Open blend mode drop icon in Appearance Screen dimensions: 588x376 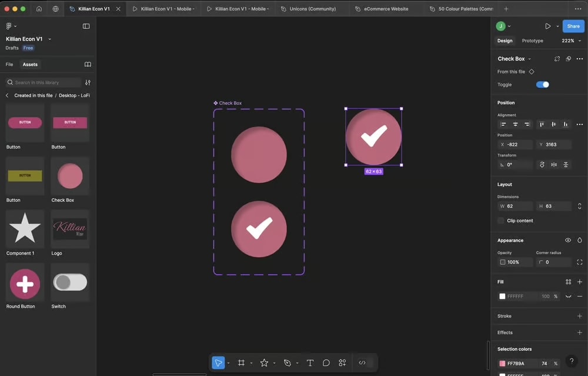click(580, 240)
